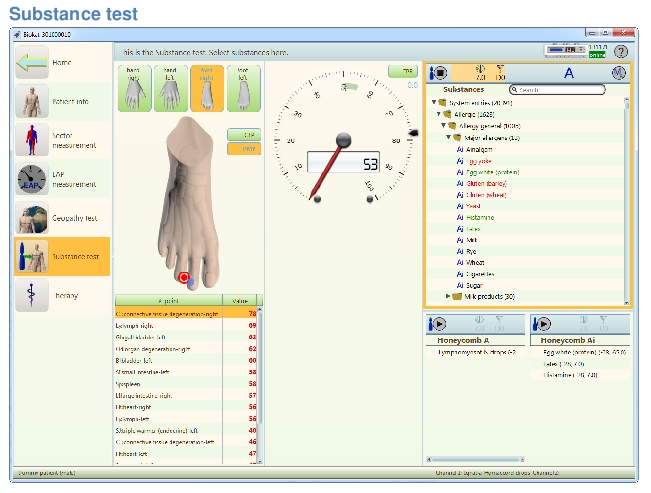Screen dimensions: 651x493
Task: Open the Geopathy test section
Action: [31, 218]
